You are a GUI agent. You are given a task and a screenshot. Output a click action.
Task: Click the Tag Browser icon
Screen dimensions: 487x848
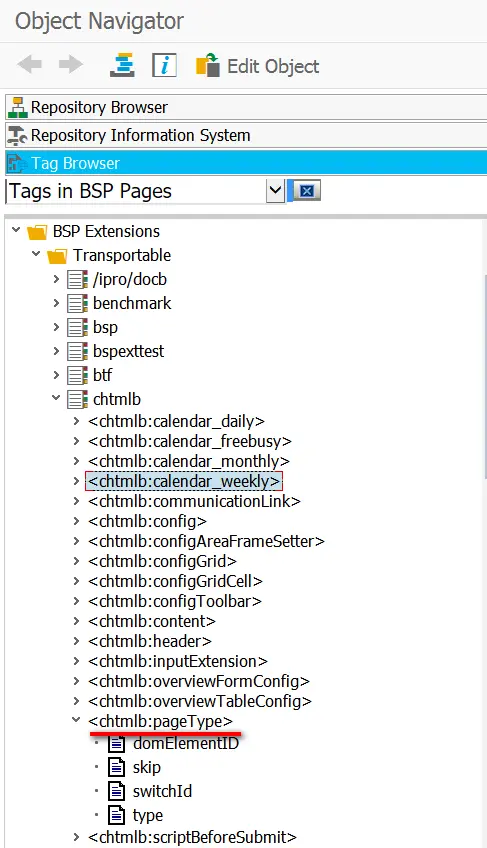coord(18,163)
